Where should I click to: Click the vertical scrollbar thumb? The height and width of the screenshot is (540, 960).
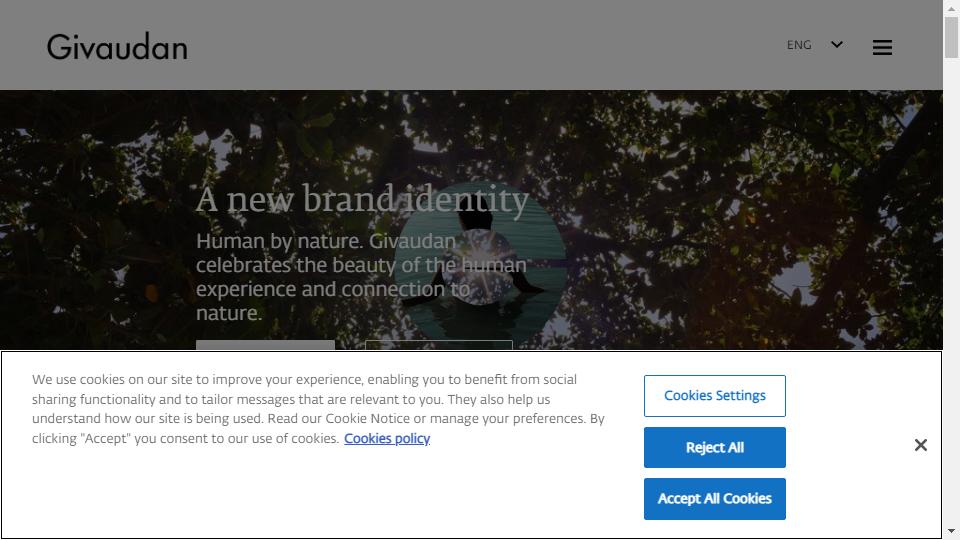point(951,37)
